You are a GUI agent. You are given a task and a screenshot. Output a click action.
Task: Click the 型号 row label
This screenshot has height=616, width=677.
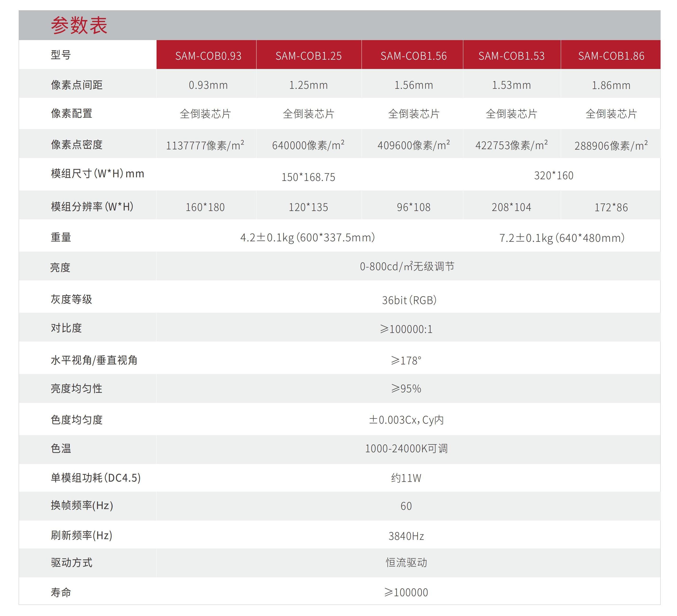(61, 55)
